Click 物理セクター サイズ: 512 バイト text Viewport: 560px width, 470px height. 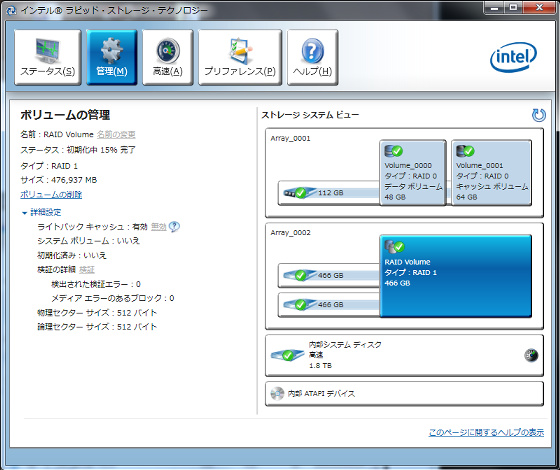click(x=97, y=313)
